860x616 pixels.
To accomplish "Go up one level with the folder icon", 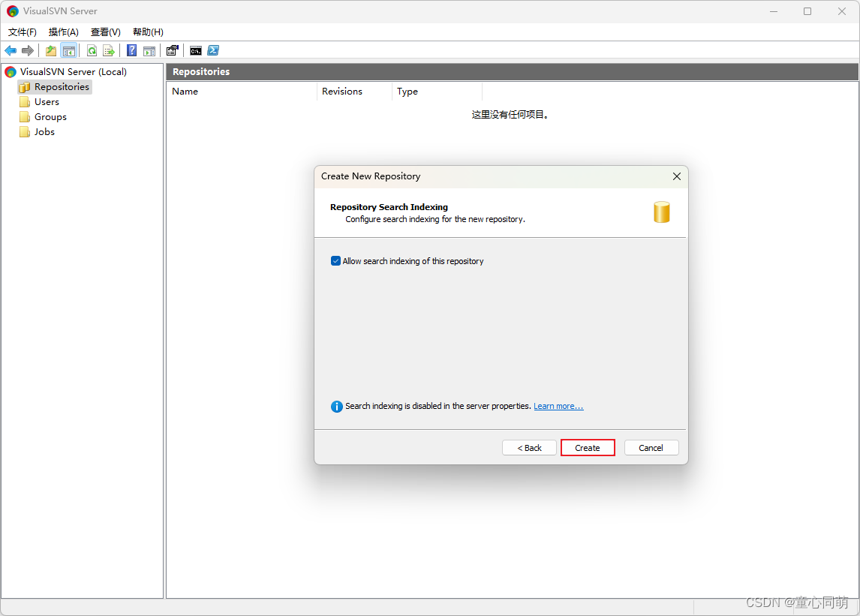I will 51,51.
